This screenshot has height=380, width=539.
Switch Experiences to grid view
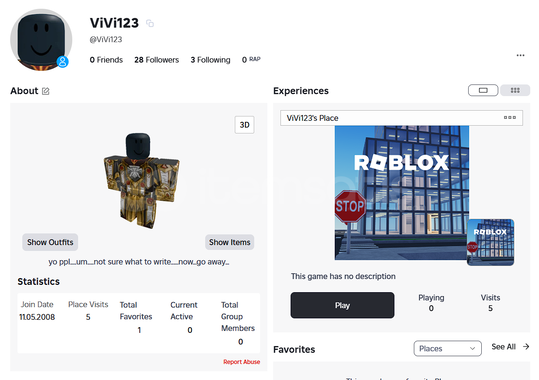[515, 90]
